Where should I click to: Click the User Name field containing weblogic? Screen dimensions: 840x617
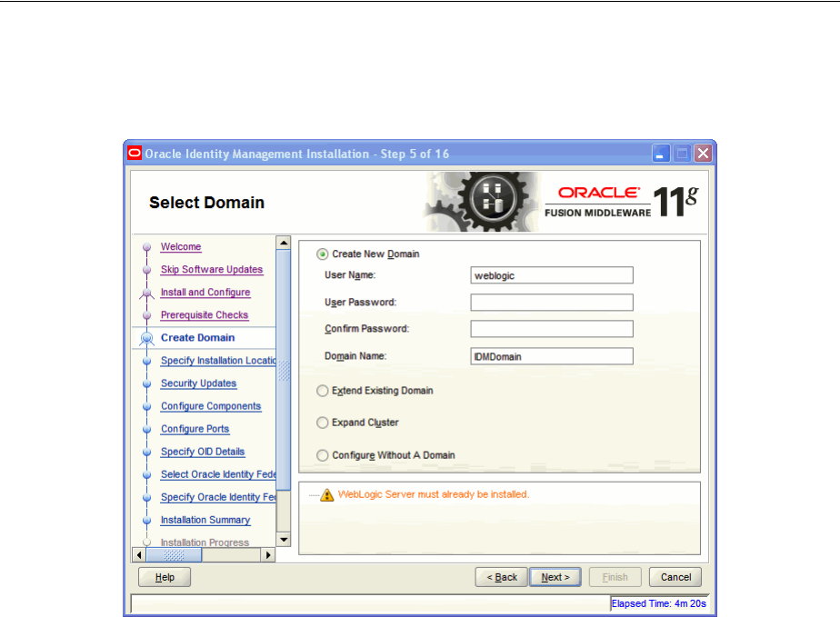(x=552, y=275)
